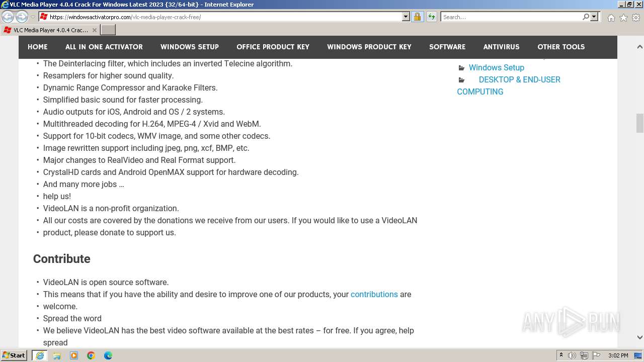Follow the contributions link
644x362 pixels.
click(x=374, y=294)
